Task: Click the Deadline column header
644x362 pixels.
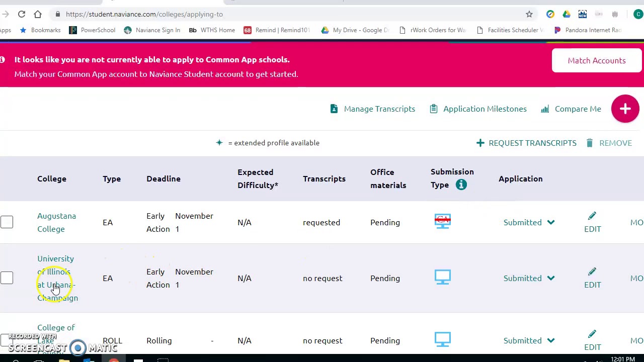Action: pyautogui.click(x=164, y=178)
